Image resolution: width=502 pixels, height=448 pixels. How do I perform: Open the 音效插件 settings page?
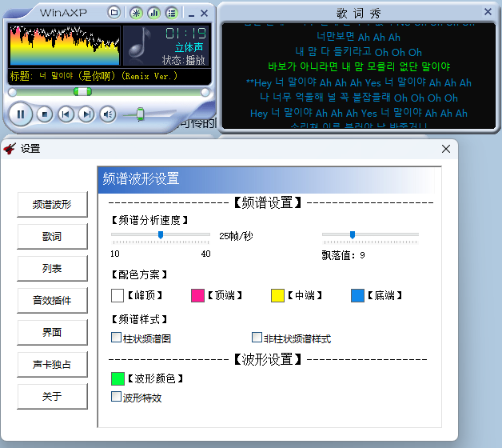[x=52, y=301]
